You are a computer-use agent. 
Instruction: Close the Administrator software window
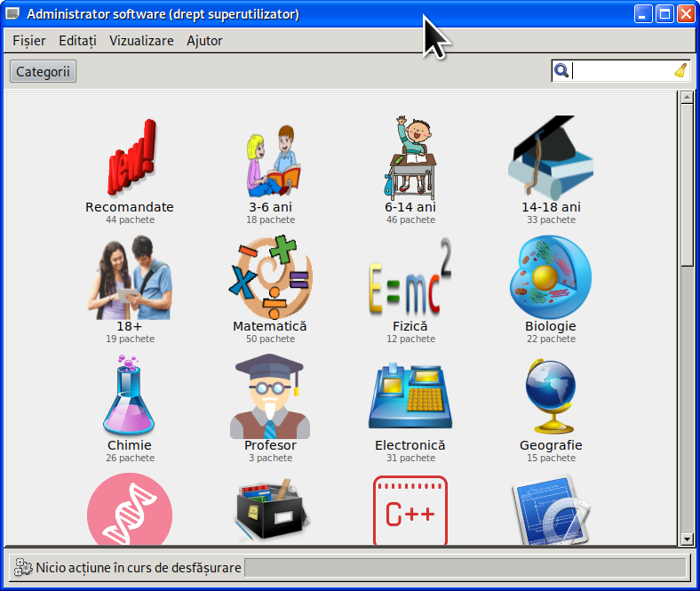click(x=685, y=14)
